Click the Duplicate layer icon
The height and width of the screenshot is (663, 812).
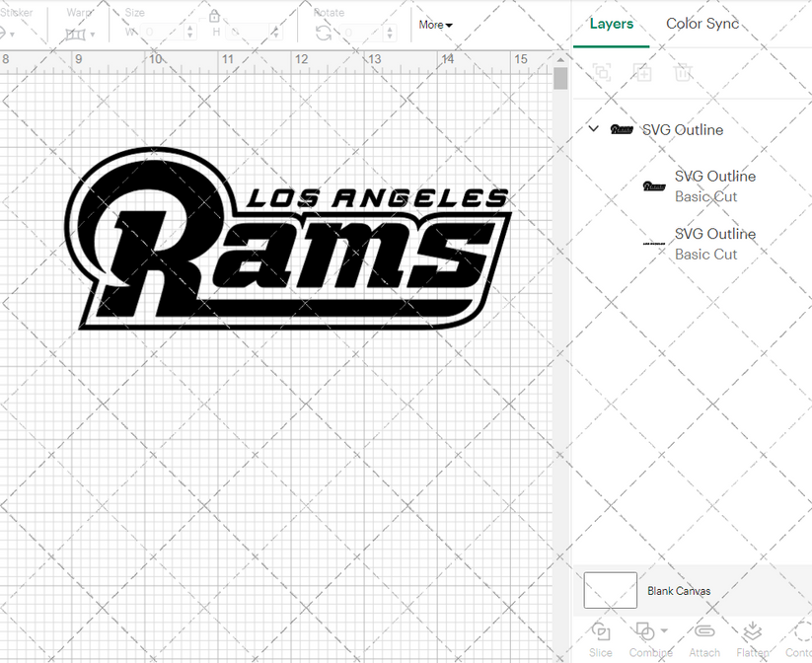pos(642,72)
